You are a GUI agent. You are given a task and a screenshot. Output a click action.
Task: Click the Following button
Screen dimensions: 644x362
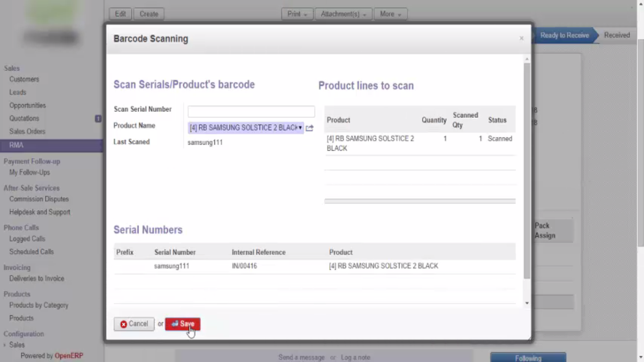[x=528, y=357]
